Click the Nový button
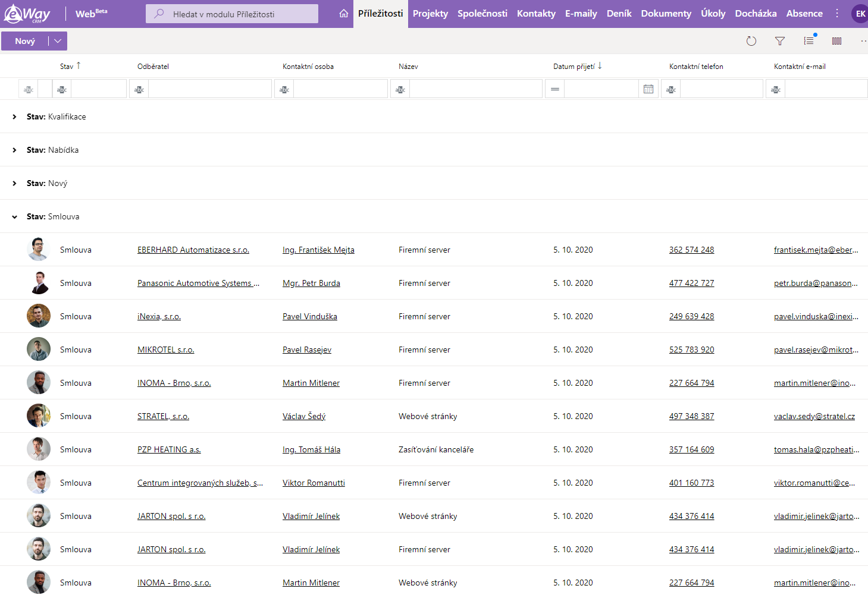This screenshot has width=868, height=598. [25, 41]
